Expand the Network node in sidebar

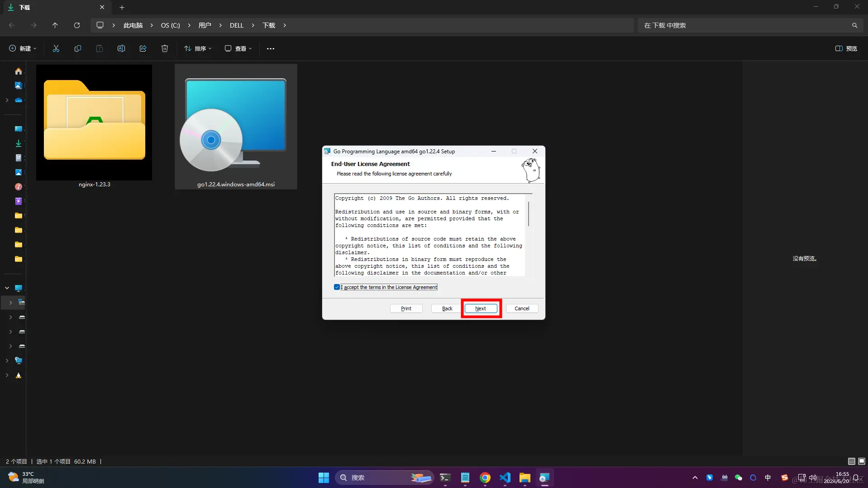click(7, 360)
